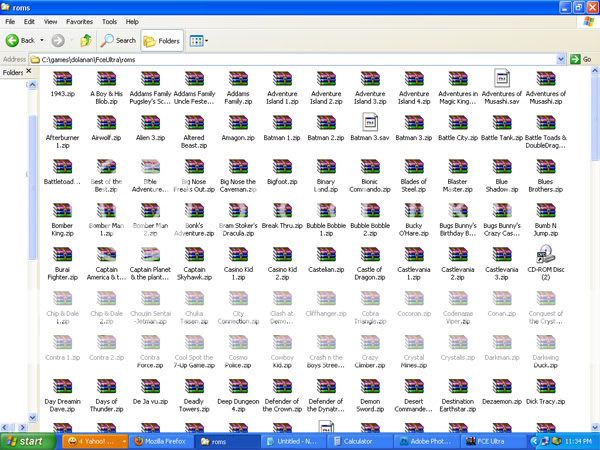Select Blues Brothers.zip archive icon

tap(546, 167)
